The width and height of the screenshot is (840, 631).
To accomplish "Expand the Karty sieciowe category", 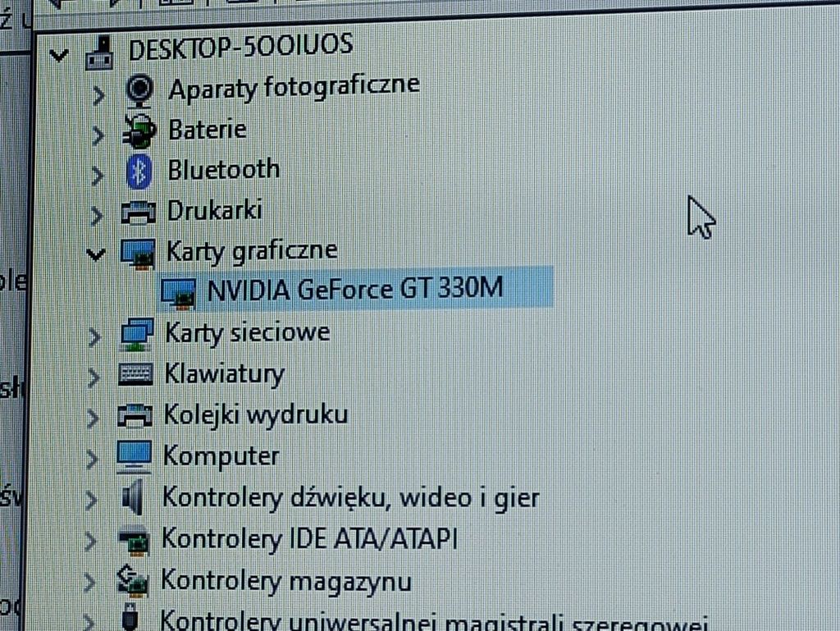I will coord(95,337).
